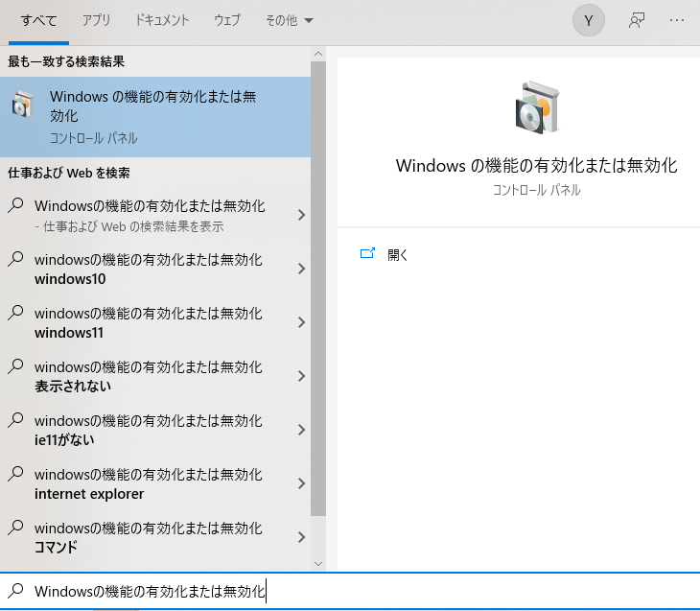Click the search icon beside the windows11 suggestion
700x611 pixels.
point(15,313)
